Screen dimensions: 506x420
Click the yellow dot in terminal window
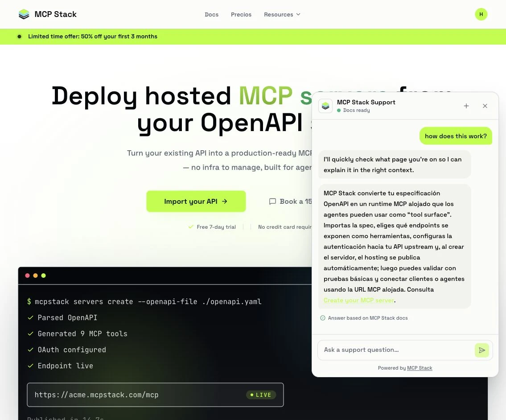point(36,276)
